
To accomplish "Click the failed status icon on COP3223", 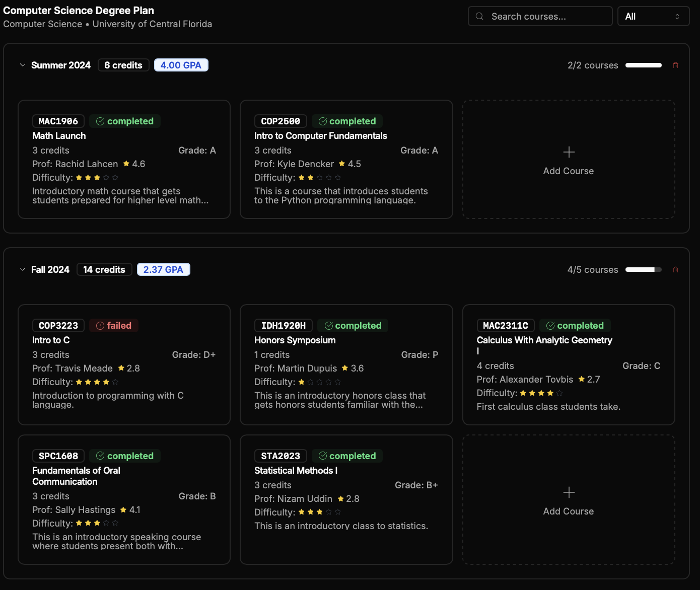I will 100,326.
